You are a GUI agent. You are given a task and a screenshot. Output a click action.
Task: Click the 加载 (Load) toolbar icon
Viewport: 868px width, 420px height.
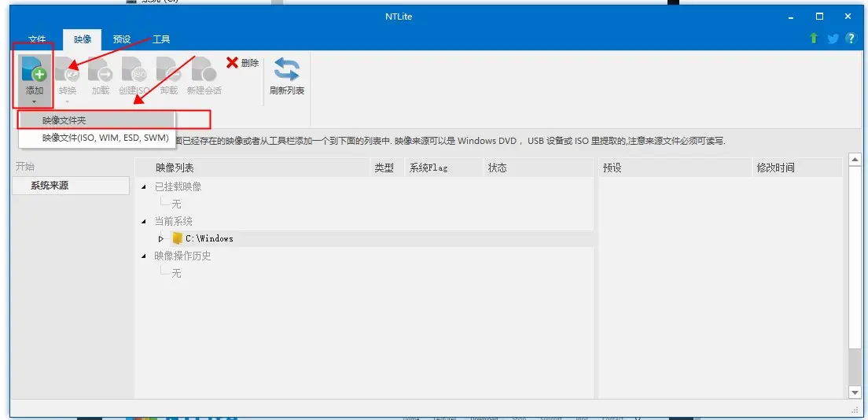click(x=100, y=68)
